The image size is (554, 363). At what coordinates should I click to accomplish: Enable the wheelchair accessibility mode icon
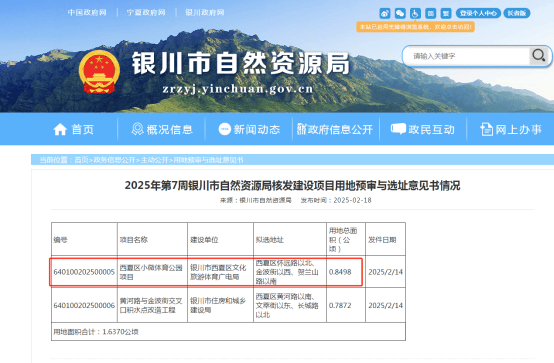[415, 13]
